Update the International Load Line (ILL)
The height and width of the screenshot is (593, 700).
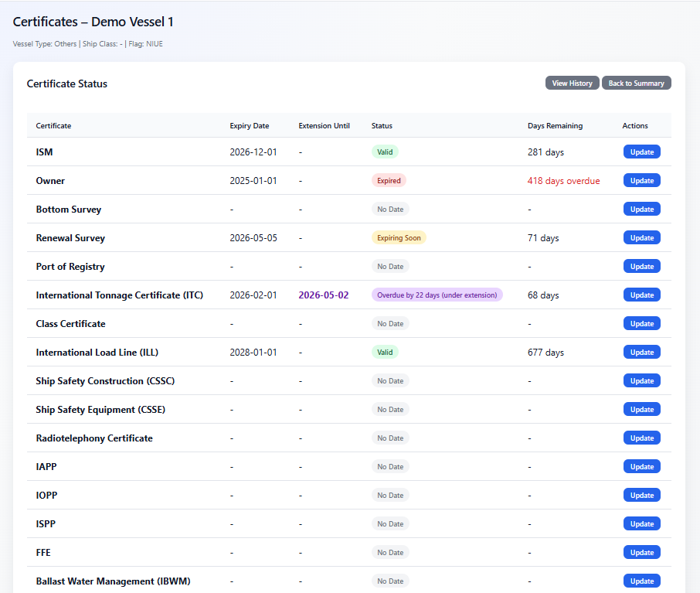(641, 352)
